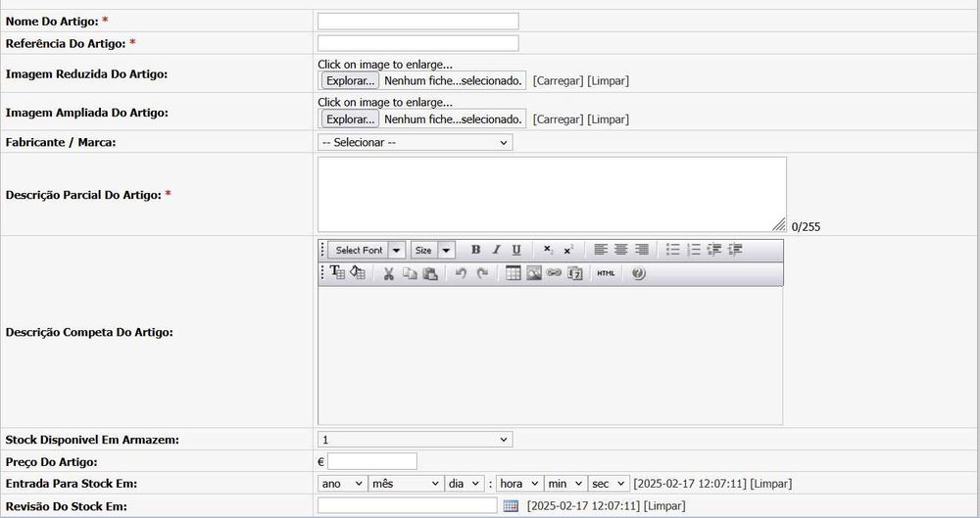The width and height of the screenshot is (980, 518).
Task: Click Limpar next to Revisão Do Stock
Action: tap(664, 506)
